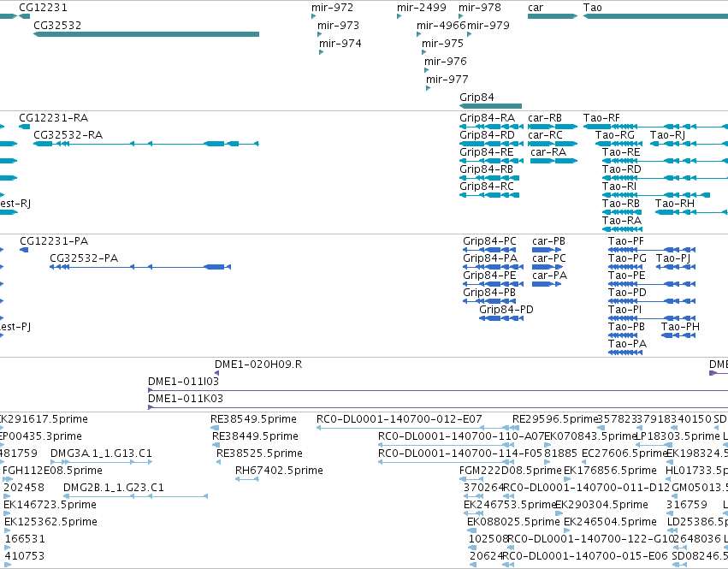Click the Grip84-RE transcript label
Screen dimensions: 728x569
click(x=487, y=152)
